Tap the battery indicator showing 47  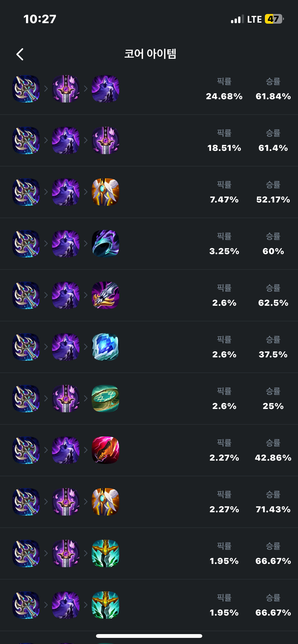tap(274, 19)
